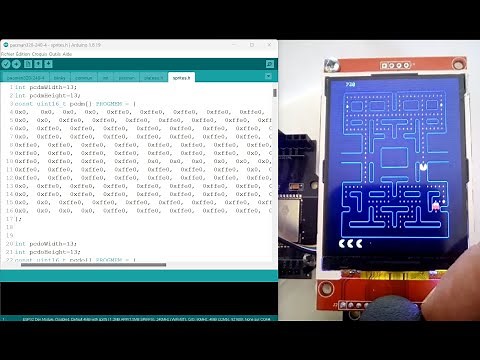Viewport: 480px width, 360px height.
Task: Switch to the plateau.h tab
Action: pyautogui.click(x=154, y=78)
